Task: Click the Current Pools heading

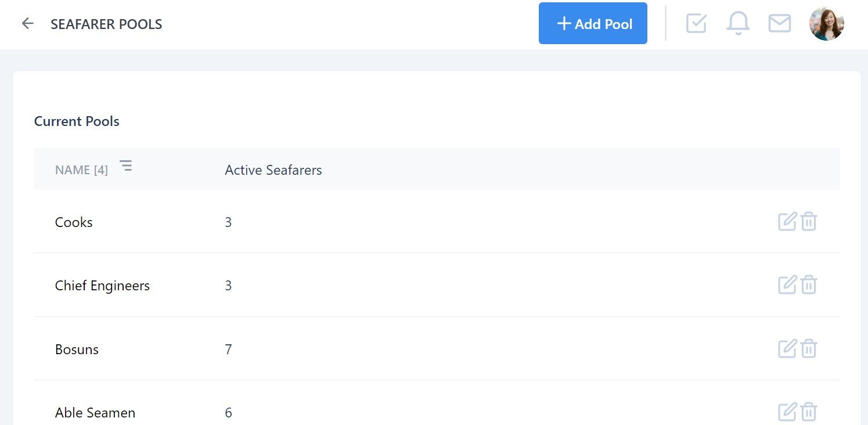Action: (77, 121)
